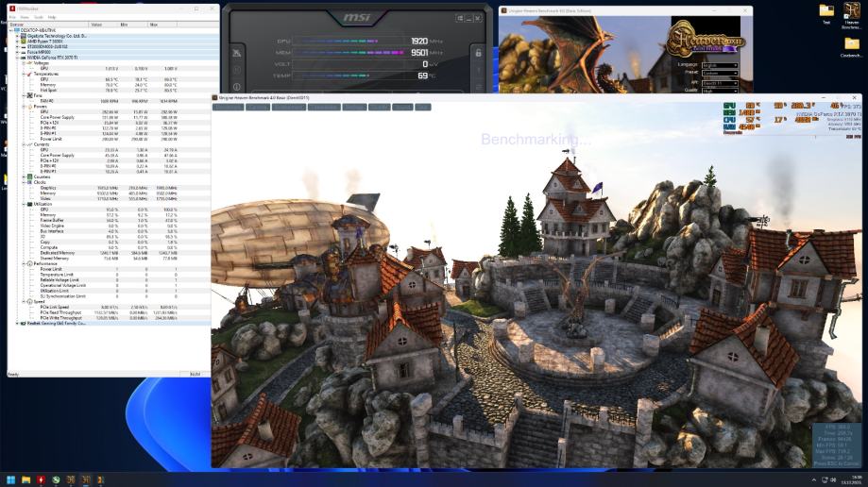Click the first button in Heaven's toolbar
Image resolution: width=868 pixels, height=487 pixels.
tap(229, 108)
